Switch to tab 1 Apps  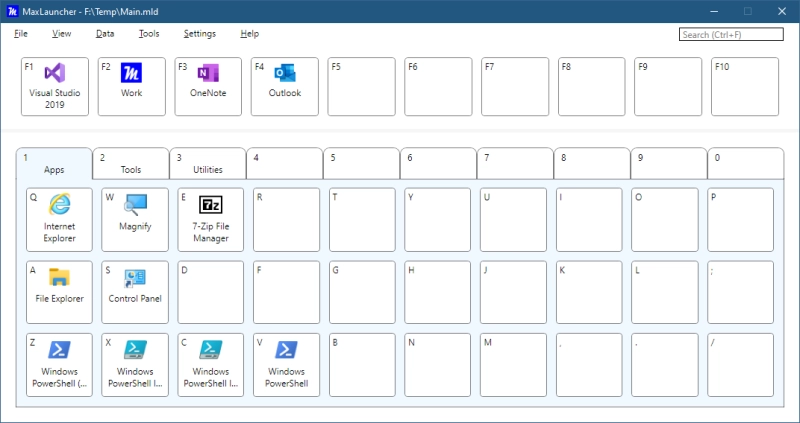tap(54, 164)
